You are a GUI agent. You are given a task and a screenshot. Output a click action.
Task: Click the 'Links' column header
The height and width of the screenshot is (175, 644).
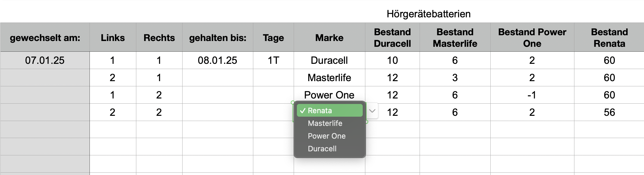point(113,38)
